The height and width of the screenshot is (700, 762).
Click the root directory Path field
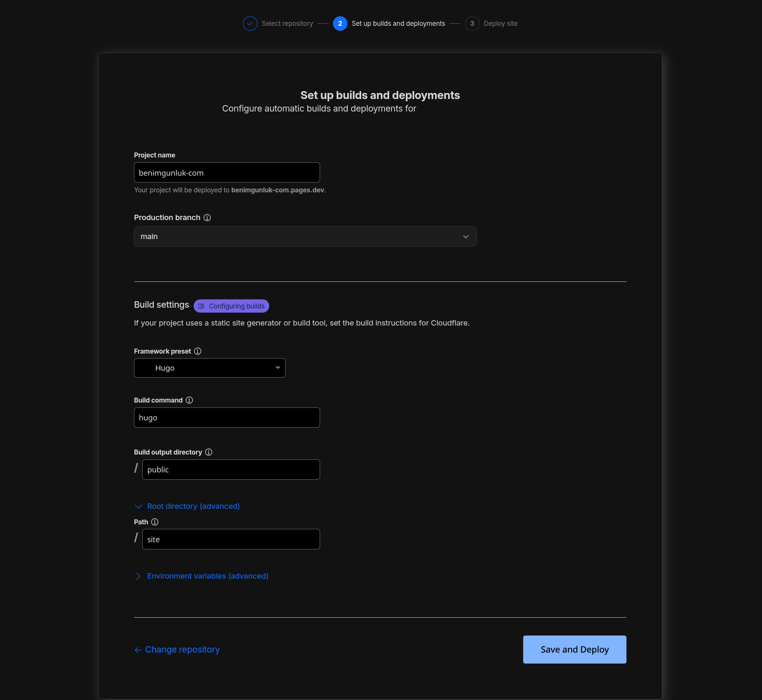point(231,540)
